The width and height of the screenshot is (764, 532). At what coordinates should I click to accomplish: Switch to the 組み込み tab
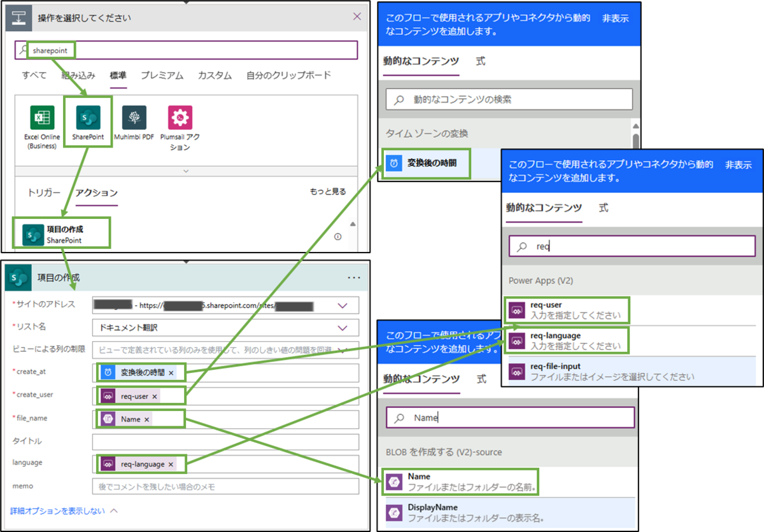(78, 75)
